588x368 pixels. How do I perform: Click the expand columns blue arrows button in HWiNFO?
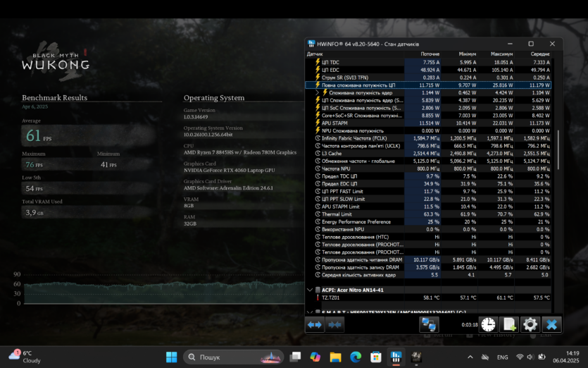(315, 324)
